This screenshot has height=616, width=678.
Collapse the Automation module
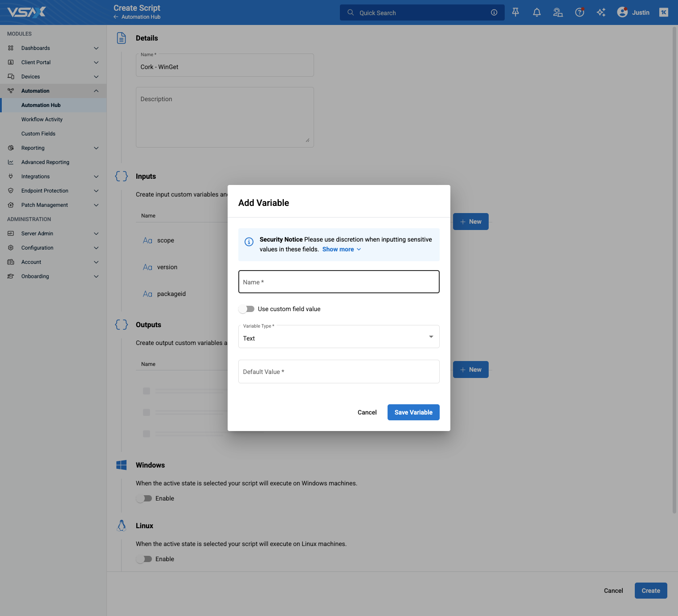pos(53,91)
